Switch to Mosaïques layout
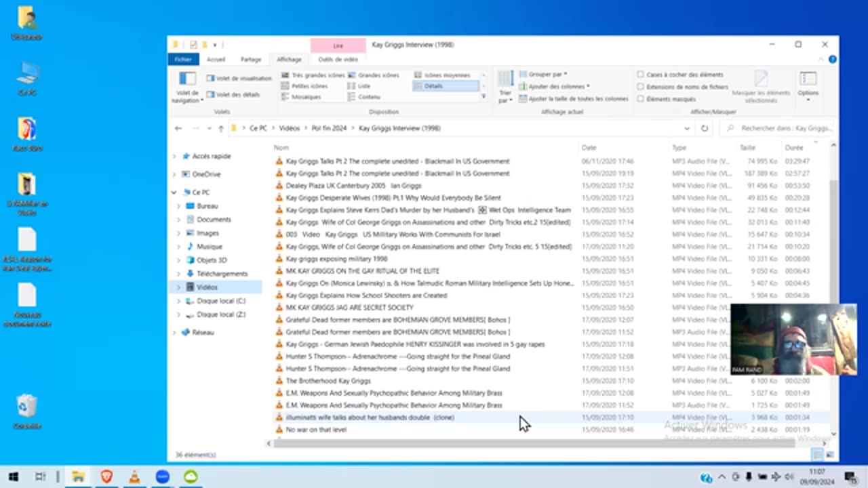Screen dimensions: 868x488 pyautogui.click(x=301, y=97)
